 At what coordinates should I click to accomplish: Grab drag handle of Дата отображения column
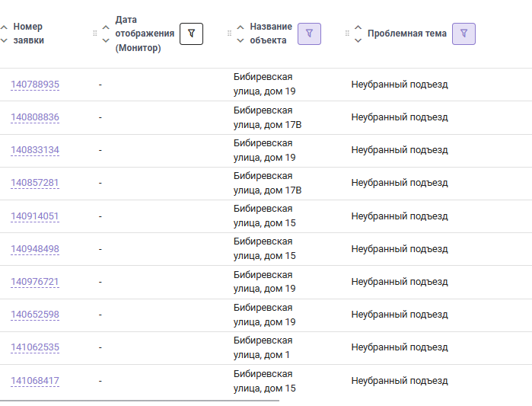(95, 34)
